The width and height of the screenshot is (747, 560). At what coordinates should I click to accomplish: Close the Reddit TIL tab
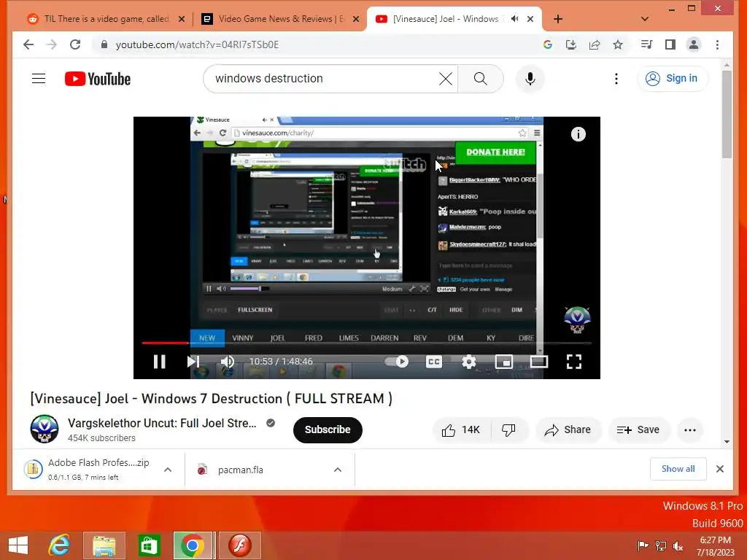[182, 19]
